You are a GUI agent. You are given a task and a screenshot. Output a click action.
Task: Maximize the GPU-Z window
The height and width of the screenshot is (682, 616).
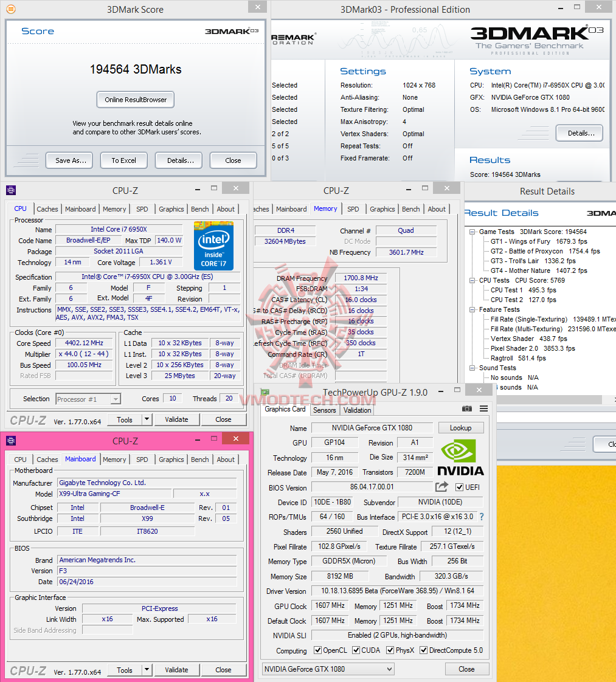(x=457, y=390)
